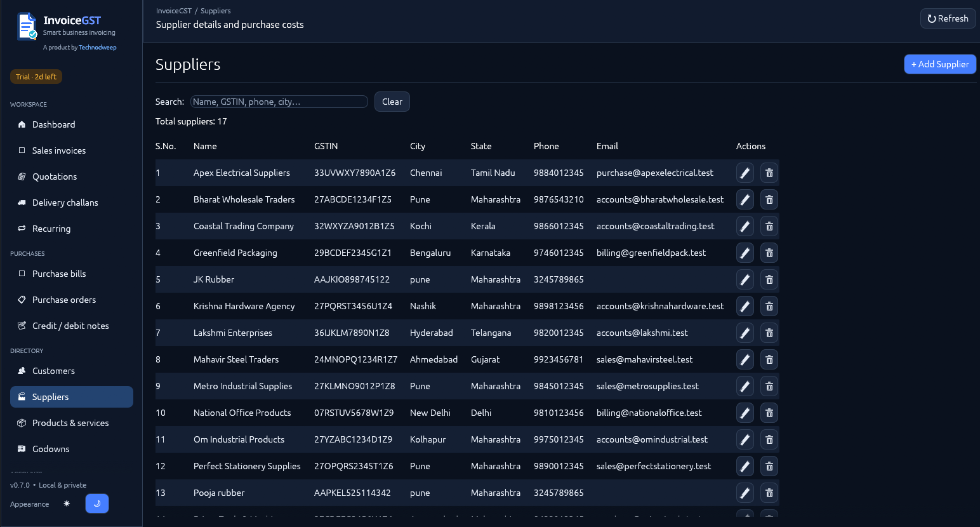Edit Perfect Stationery Supplies supplier
The height and width of the screenshot is (527, 980).
tap(745, 466)
